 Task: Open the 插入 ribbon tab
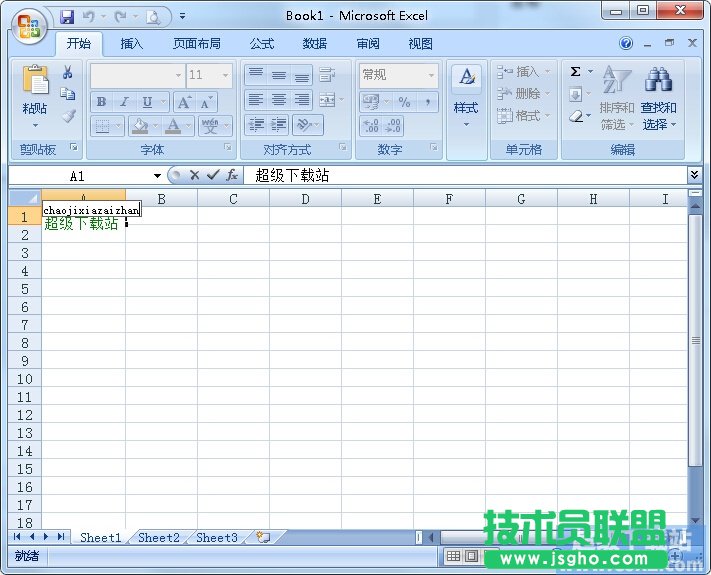tap(132, 44)
